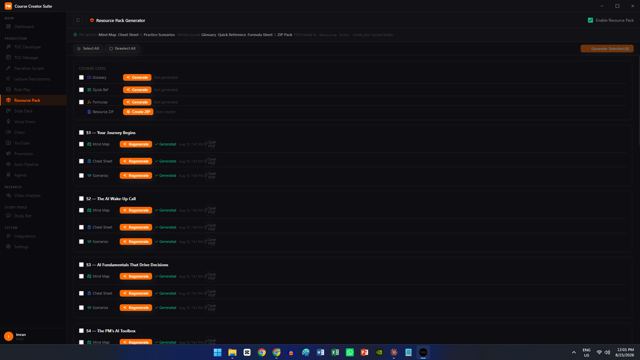The image size is (640, 360).
Task: Regenerate the S2 Scenarios
Action: [x=136, y=242]
